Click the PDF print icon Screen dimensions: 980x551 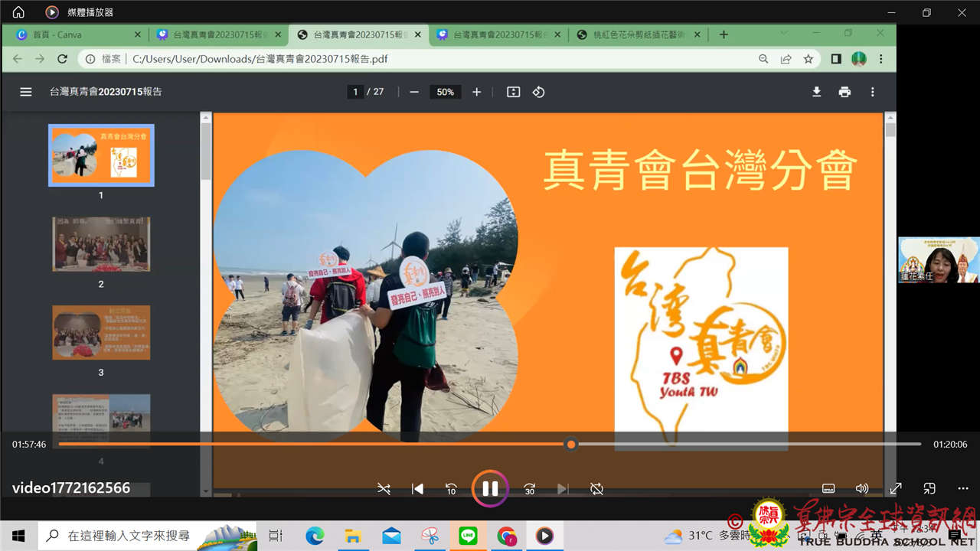844,92
